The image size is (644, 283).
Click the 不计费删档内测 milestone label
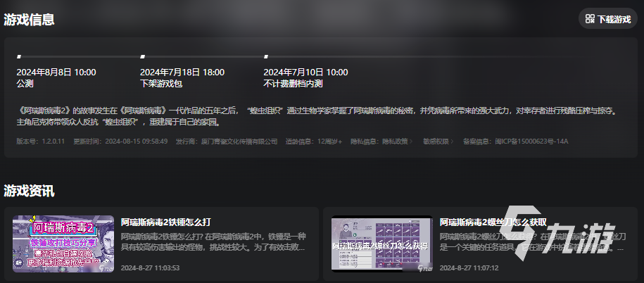293,84
